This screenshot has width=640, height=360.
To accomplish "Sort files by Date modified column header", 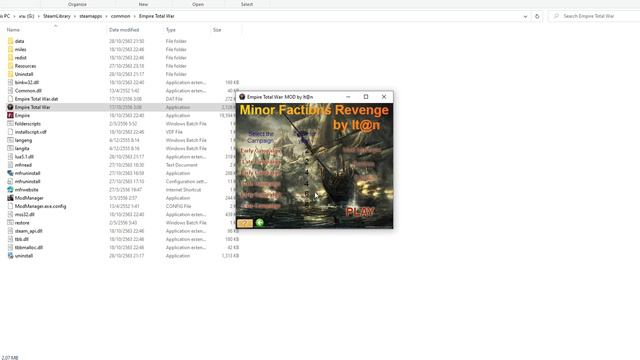I will (124, 30).
